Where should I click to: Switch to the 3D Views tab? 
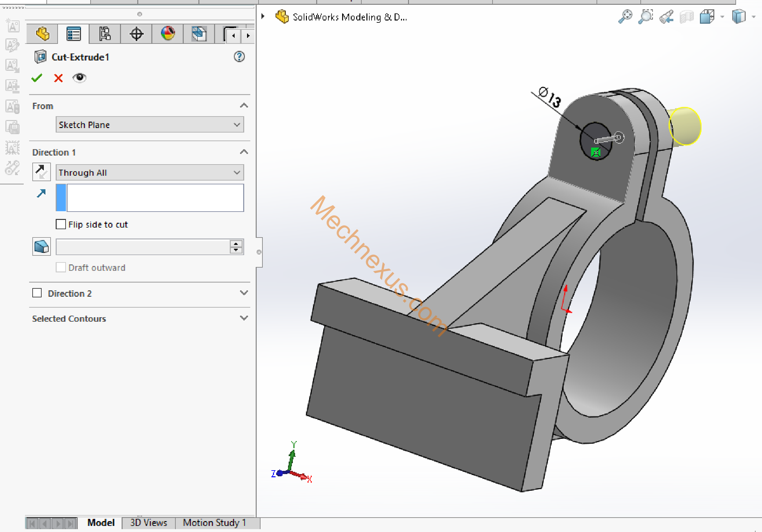pos(148,523)
